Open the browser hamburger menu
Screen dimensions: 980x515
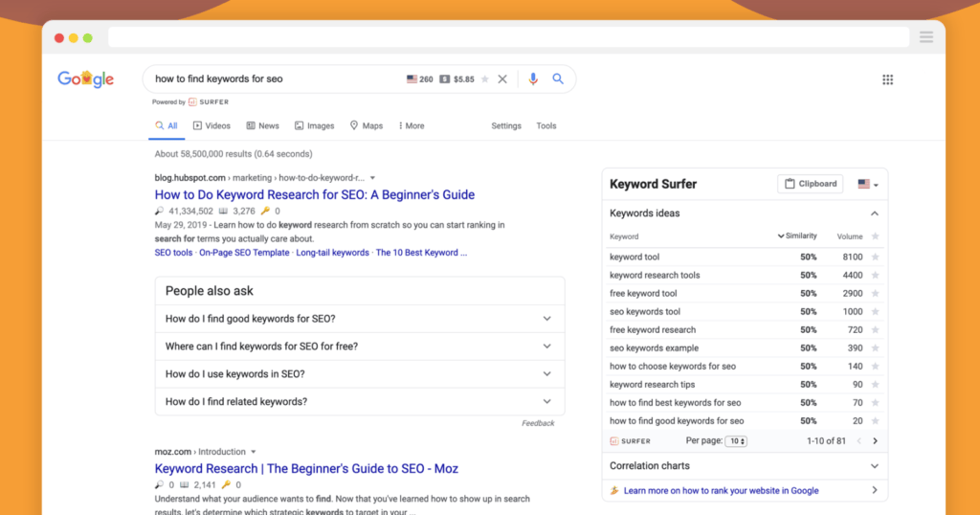(926, 37)
